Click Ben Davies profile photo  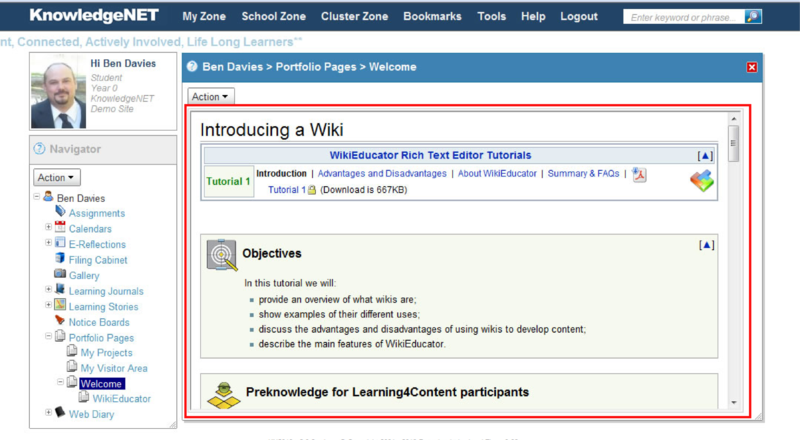[58, 91]
